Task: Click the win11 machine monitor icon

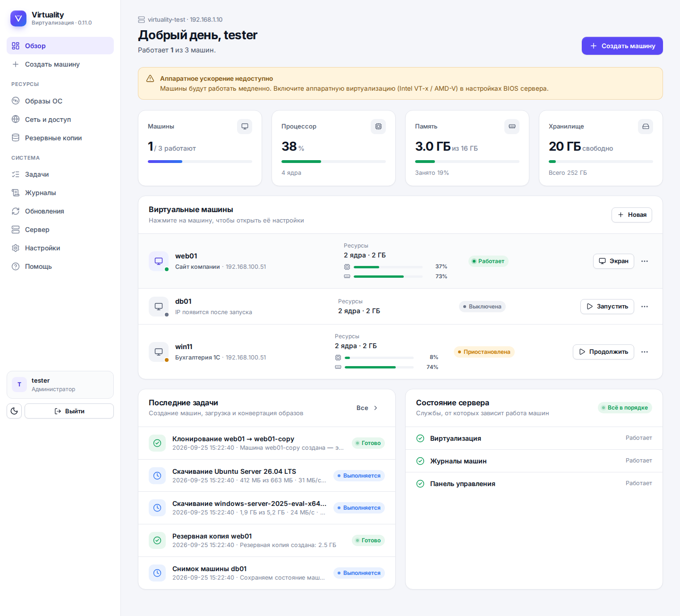Action: 159,352
